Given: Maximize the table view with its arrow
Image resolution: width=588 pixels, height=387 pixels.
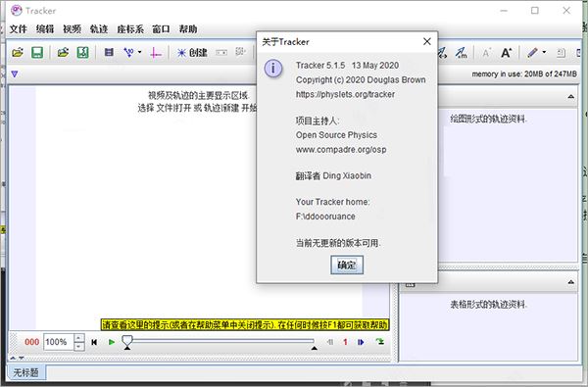Looking at the screenshot, I should [570, 282].
